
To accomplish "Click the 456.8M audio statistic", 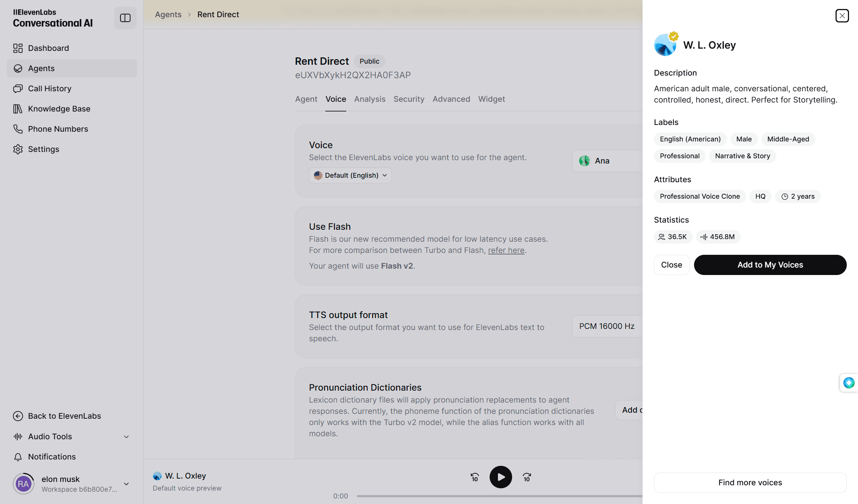I will pyautogui.click(x=718, y=237).
